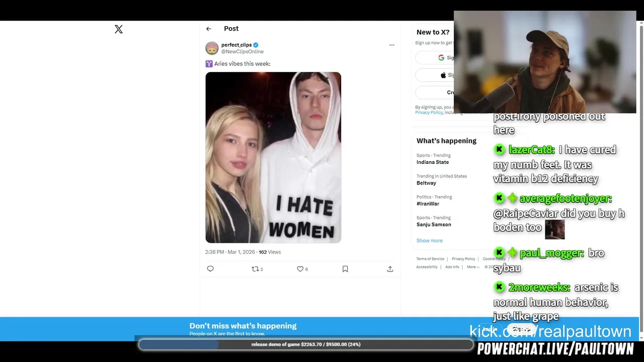Click the 'What's happening' heading

tap(446, 141)
